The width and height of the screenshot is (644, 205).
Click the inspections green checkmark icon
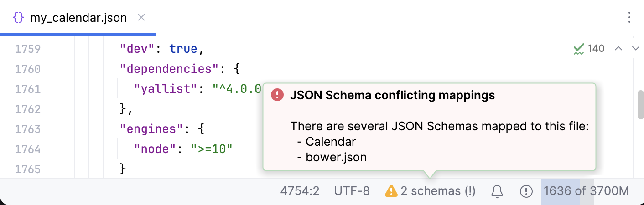click(579, 49)
